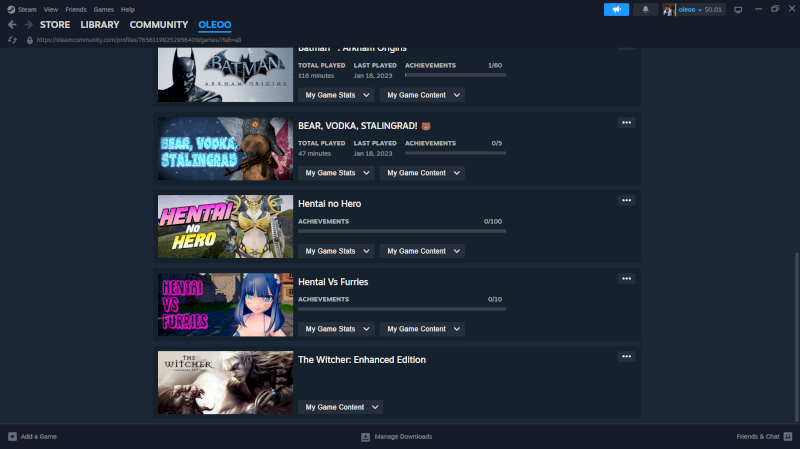Screen dimensions: 800x449
Task: Click the Batman Arkham Origins cover image
Action: click(226, 75)
